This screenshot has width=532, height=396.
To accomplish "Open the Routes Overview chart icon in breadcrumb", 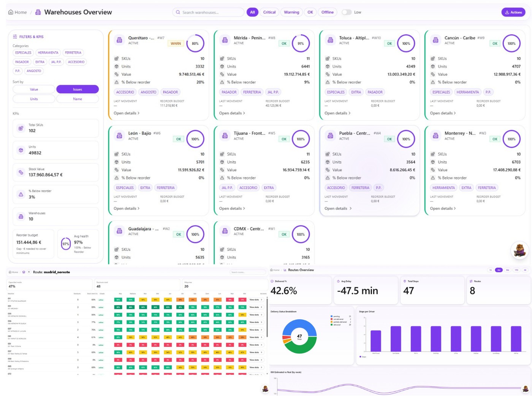I will (284, 270).
